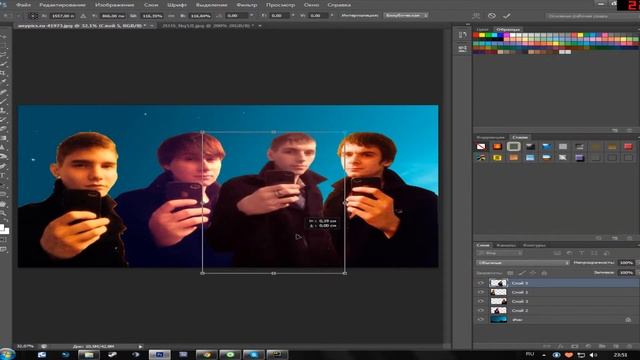Viewport: 640px width, 360px height.
Task: Click the Фон layer thumbnail
Action: 498,320
